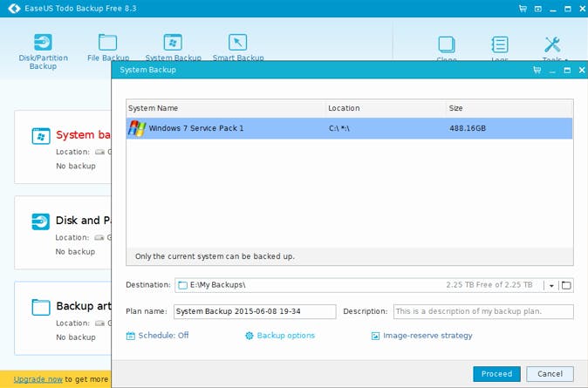Viewport: 588px width, 388px height.
Task: Select the Backup archive folder icon
Action: (41, 307)
